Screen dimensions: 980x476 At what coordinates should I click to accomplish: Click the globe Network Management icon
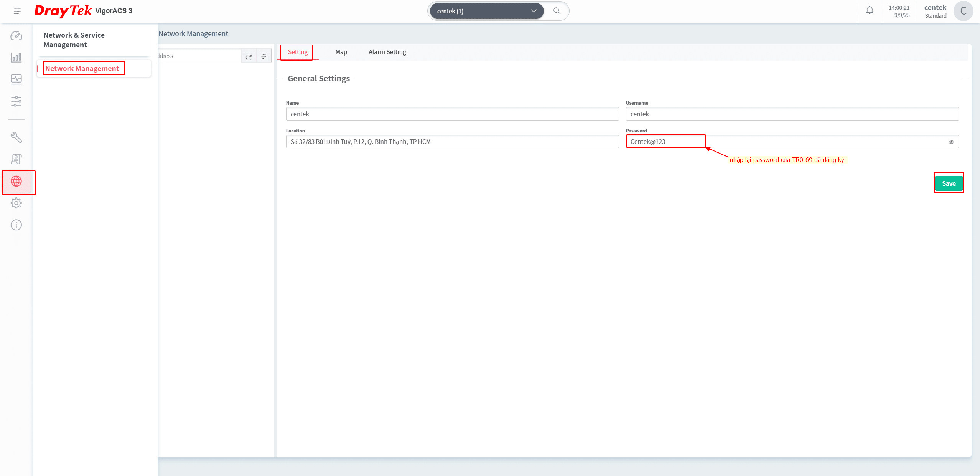tap(16, 181)
